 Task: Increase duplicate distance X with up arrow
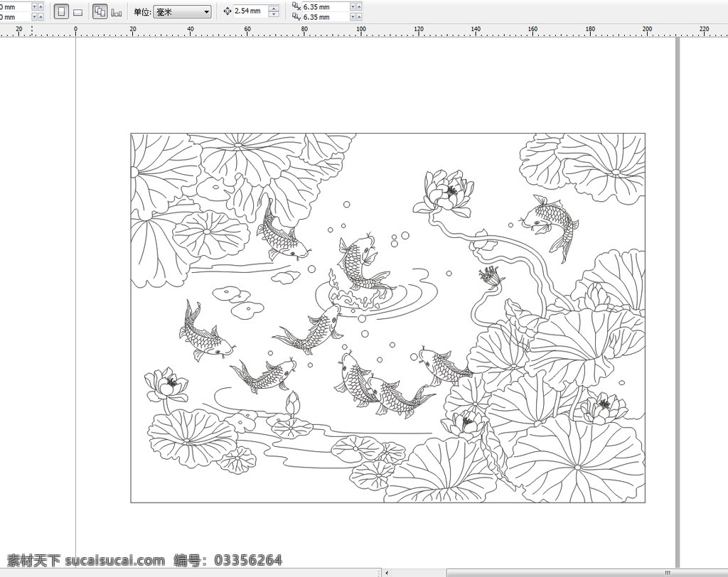coord(359,7)
